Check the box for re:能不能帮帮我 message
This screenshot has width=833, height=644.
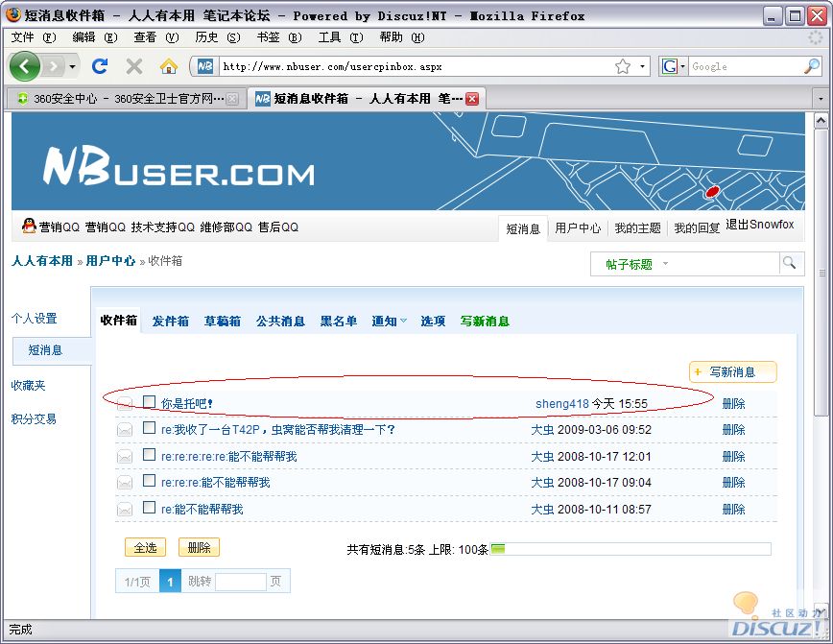coord(150,508)
